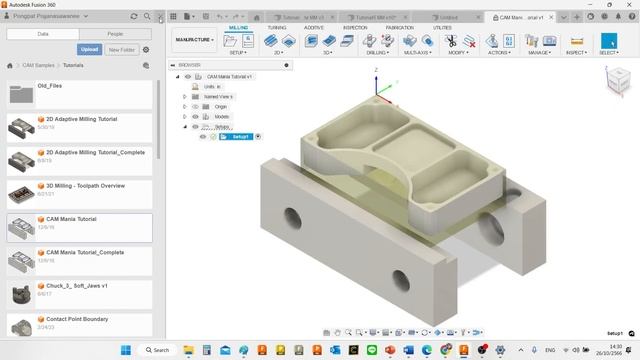Open the Drilling menu dropdown
Image resolution: width=640 pixels, height=360 pixels.
click(378, 53)
